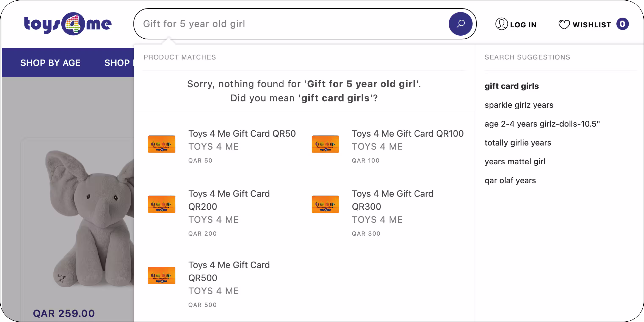Image resolution: width=644 pixels, height=322 pixels.
Task: Click the QR500 gift card thumbnail
Action: click(x=161, y=275)
